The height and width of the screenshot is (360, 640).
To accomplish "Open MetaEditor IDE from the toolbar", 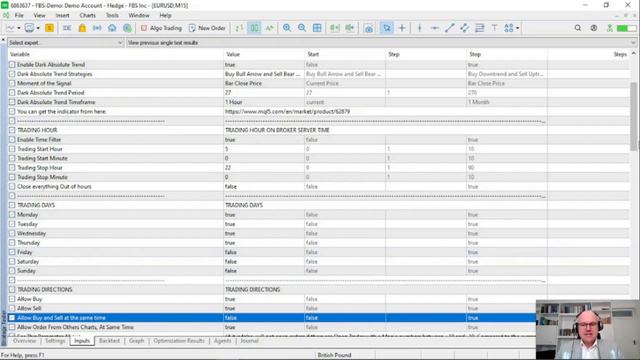I will click(x=67, y=28).
